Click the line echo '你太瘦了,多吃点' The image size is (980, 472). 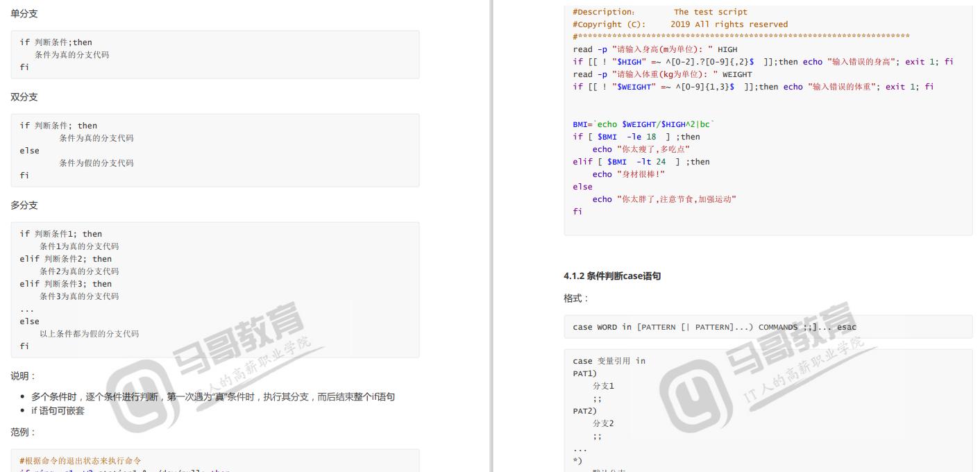(641, 149)
